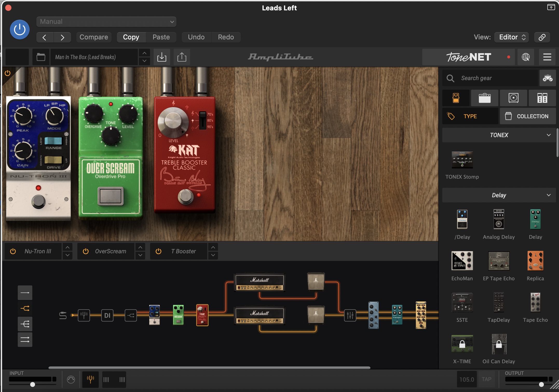This screenshot has height=392, width=559.
Task: Click the Redo button
Action: [226, 37]
